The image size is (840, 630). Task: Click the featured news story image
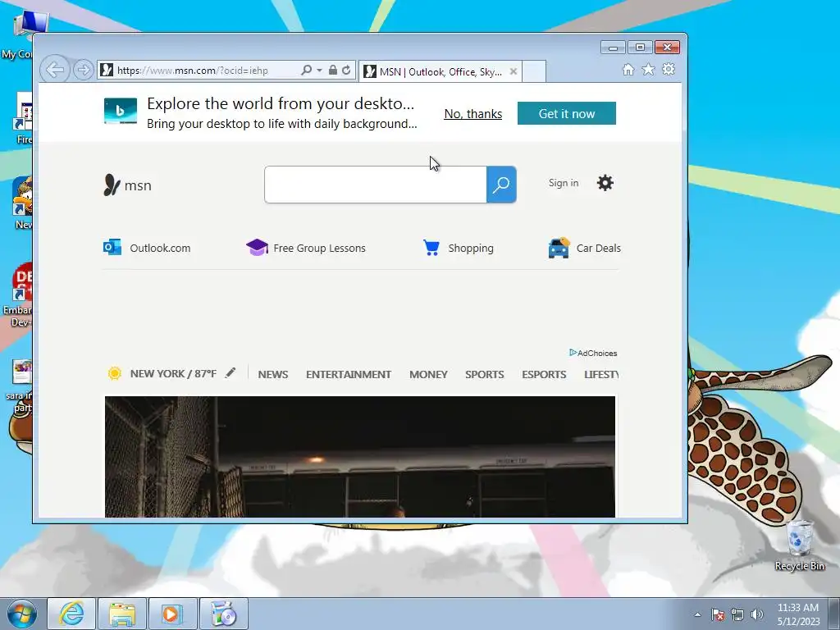point(360,457)
